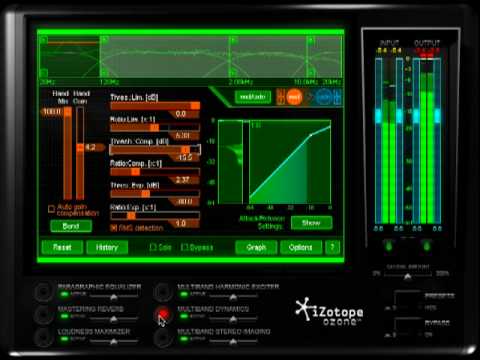Open the Options dialog

(301, 247)
